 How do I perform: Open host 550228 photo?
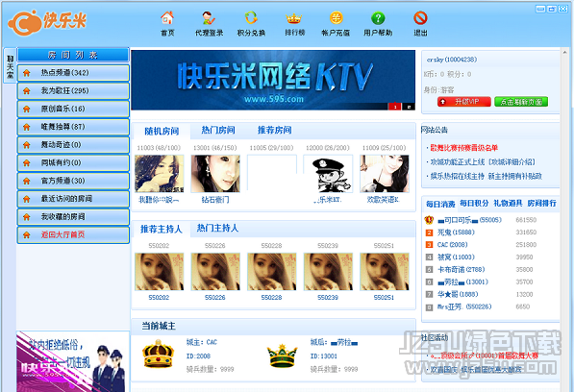pyautogui.click(x=272, y=272)
